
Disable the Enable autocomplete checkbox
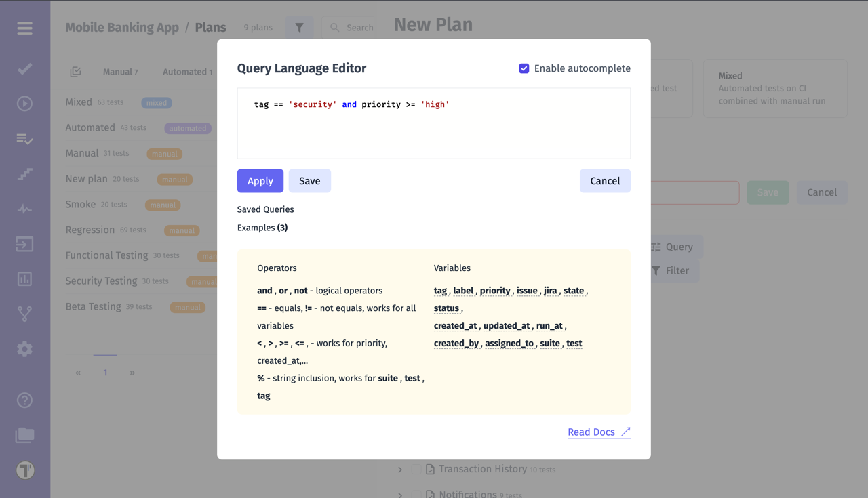coord(524,68)
